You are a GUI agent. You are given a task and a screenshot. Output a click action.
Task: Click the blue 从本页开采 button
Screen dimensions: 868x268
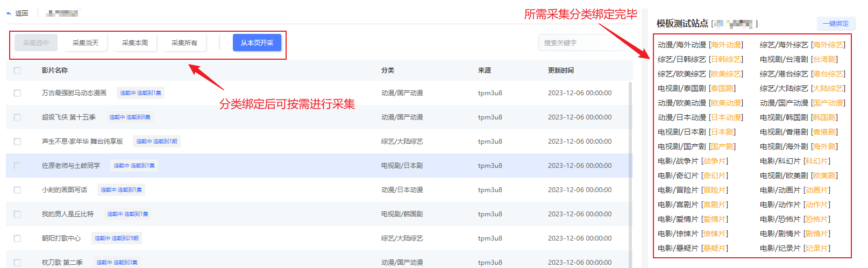pyautogui.click(x=257, y=43)
